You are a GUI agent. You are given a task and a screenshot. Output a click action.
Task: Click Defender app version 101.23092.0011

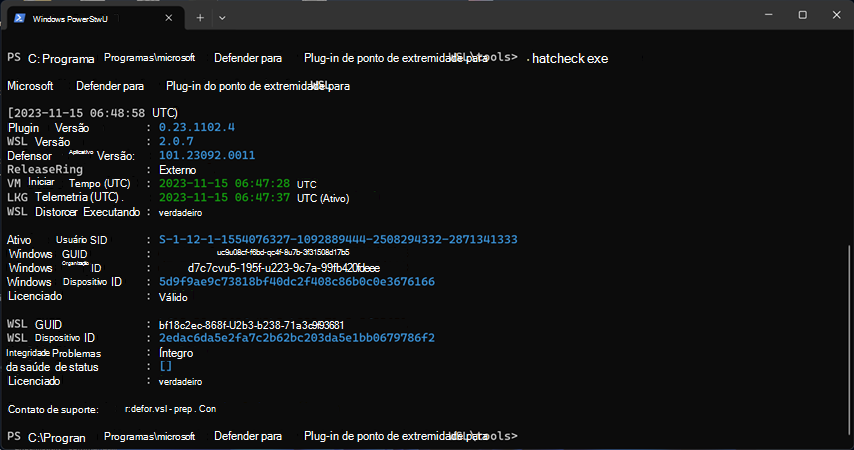point(206,155)
